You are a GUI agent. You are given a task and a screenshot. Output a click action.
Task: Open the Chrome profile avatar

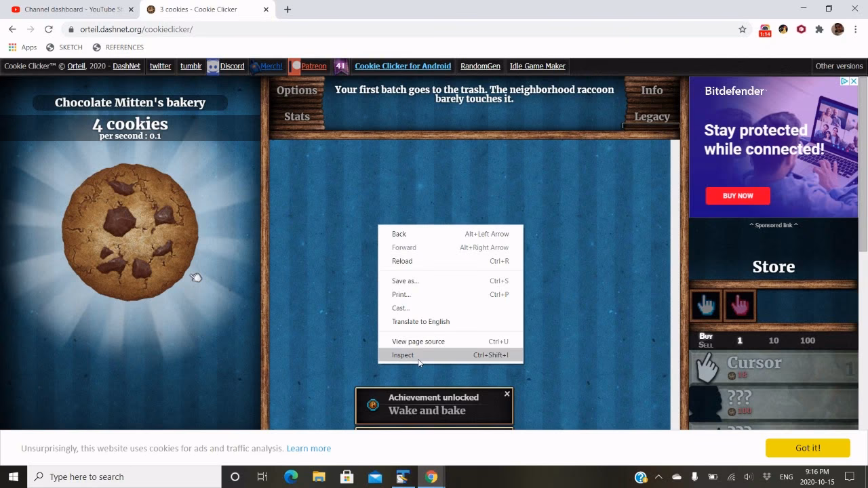click(x=837, y=29)
